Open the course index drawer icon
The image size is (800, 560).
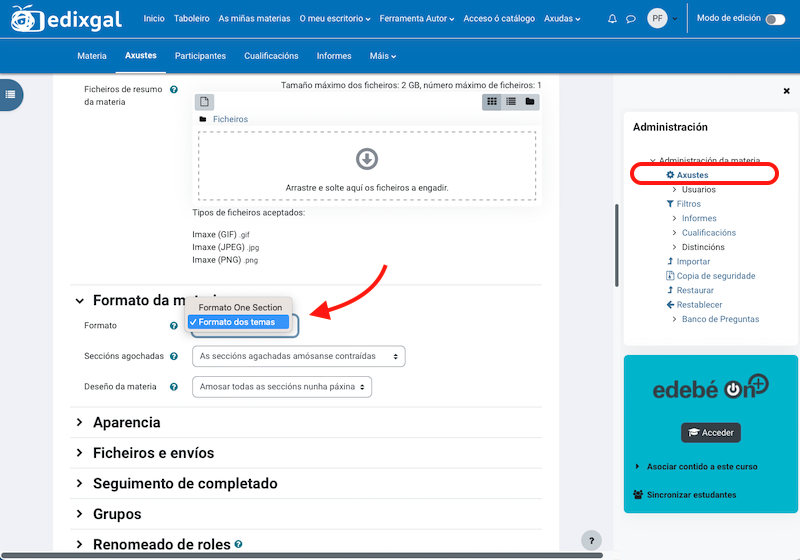10,94
